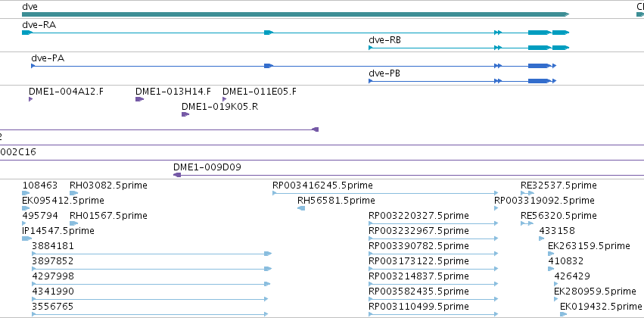The height and width of the screenshot is (318, 644).
Task: Click the DME1-004A12.F purple arrow marker
Action: pos(30,99)
